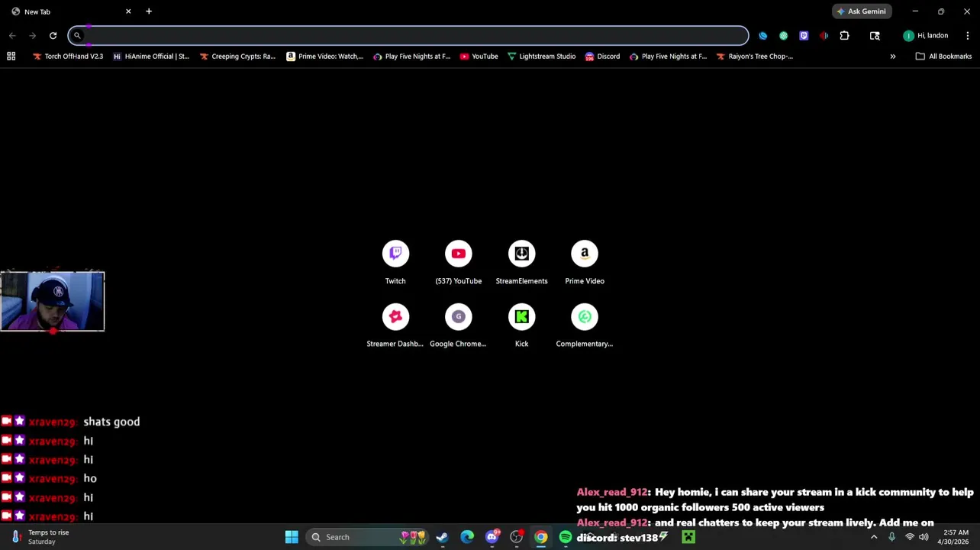Click the red sound-wave extension icon

pos(824,35)
